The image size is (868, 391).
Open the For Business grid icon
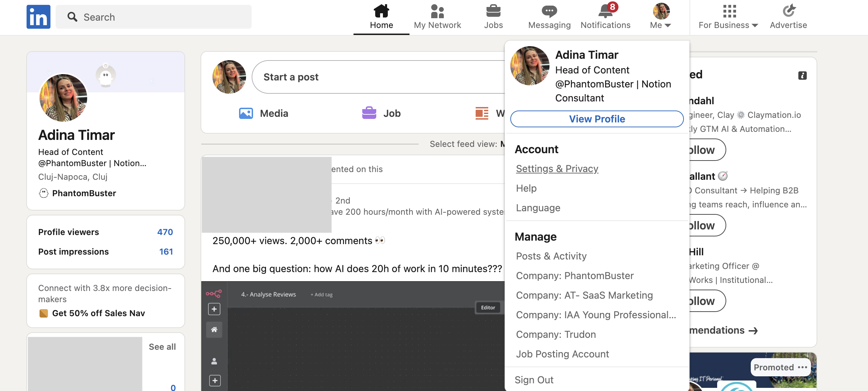coord(730,11)
